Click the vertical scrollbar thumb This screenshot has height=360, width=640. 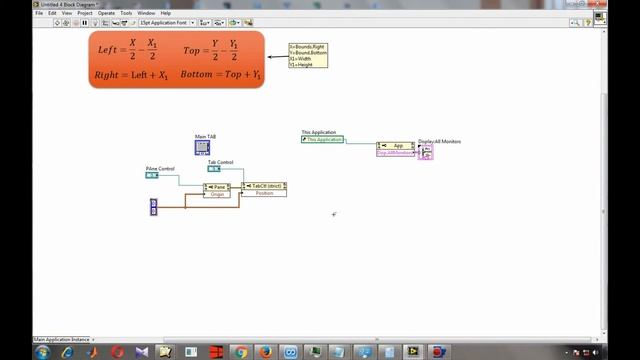click(604, 211)
